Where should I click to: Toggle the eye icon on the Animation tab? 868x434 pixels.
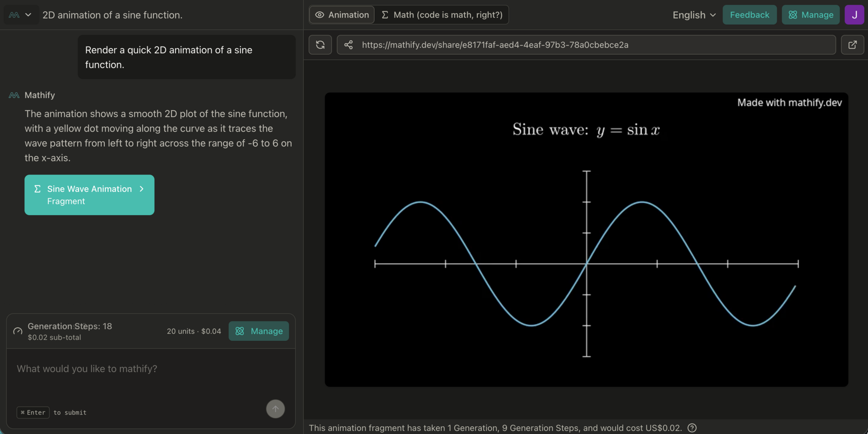pyautogui.click(x=320, y=14)
